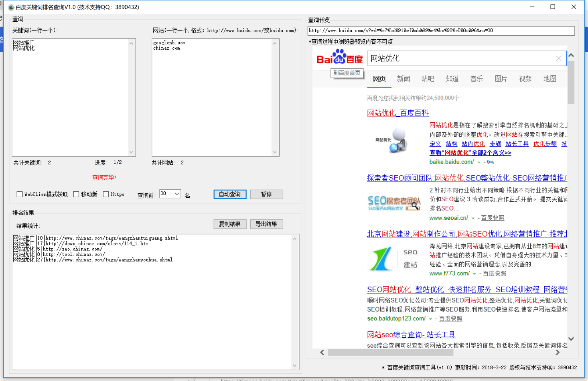Viewport: 588px width, 381px height.
Task: Select googlenb.com in websites list
Action: [169, 43]
